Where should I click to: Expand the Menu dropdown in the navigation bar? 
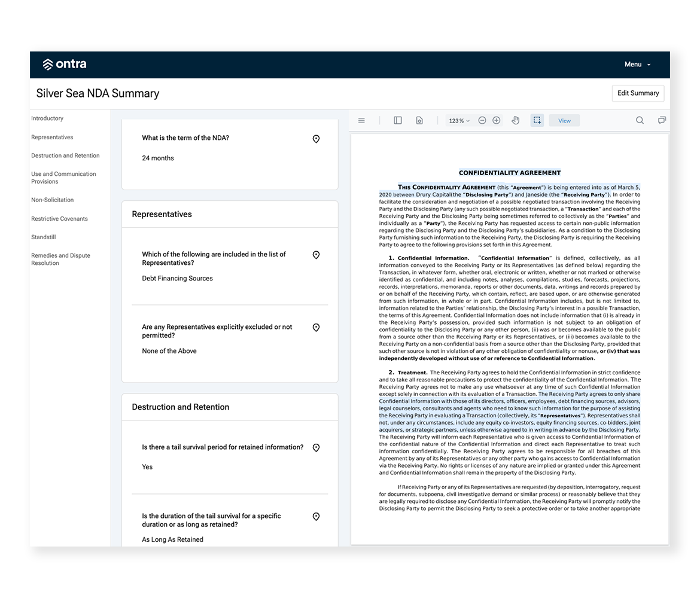[637, 65]
